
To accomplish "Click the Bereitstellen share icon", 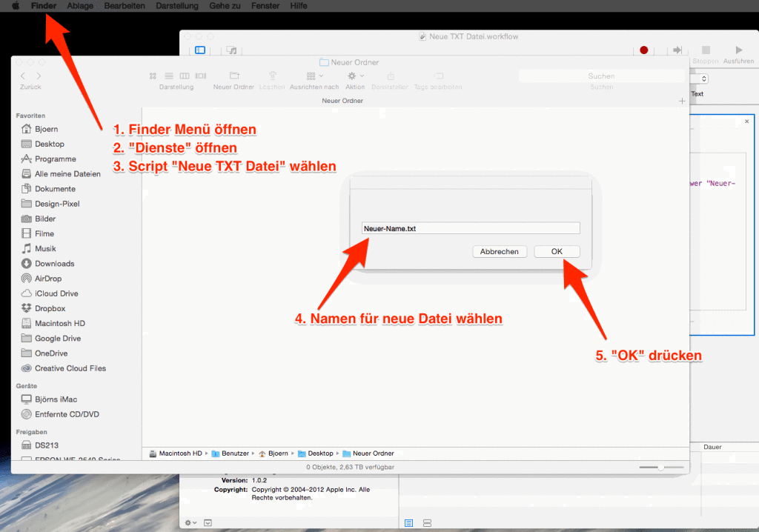I will (390, 76).
